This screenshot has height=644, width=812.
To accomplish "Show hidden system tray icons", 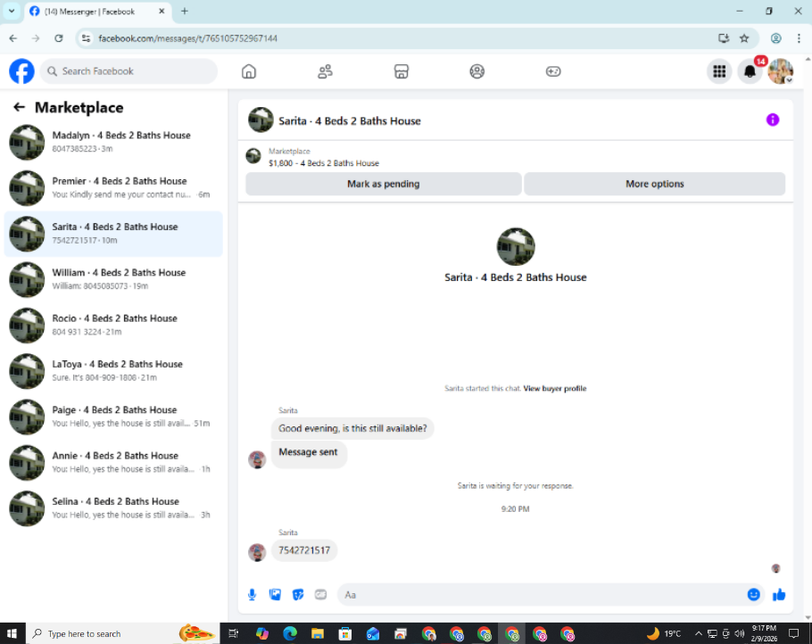I will [698, 633].
